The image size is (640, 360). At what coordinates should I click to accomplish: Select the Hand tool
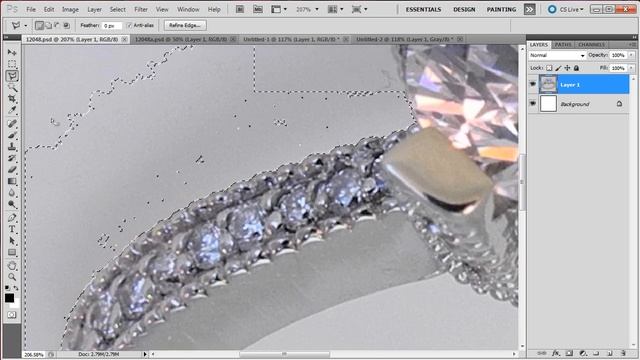click(x=12, y=266)
